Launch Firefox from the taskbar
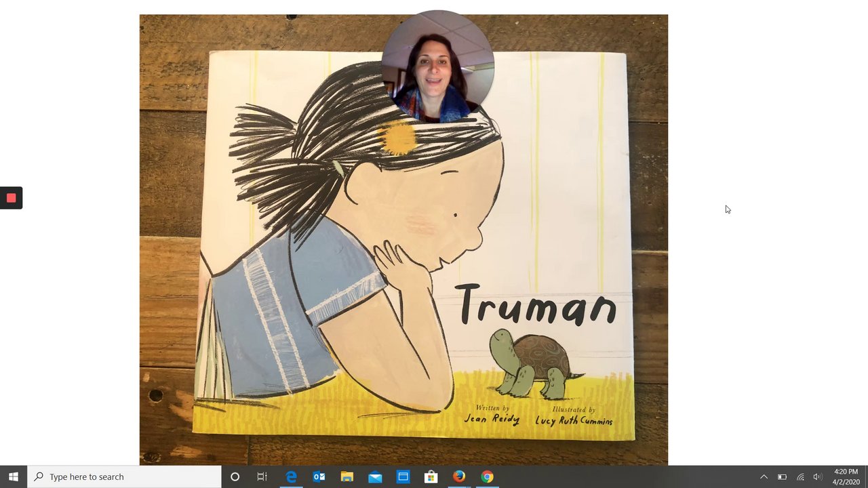868x488 pixels. (x=459, y=476)
